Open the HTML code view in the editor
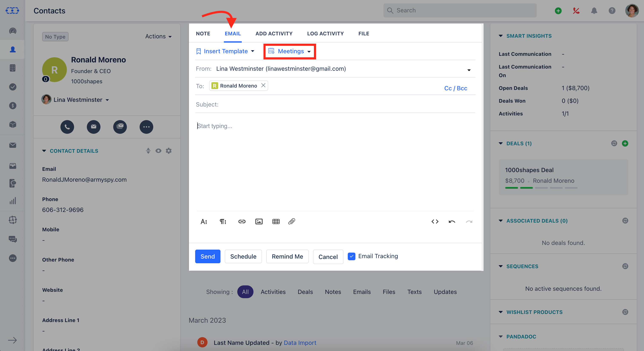The height and width of the screenshot is (351, 644). pyautogui.click(x=435, y=221)
